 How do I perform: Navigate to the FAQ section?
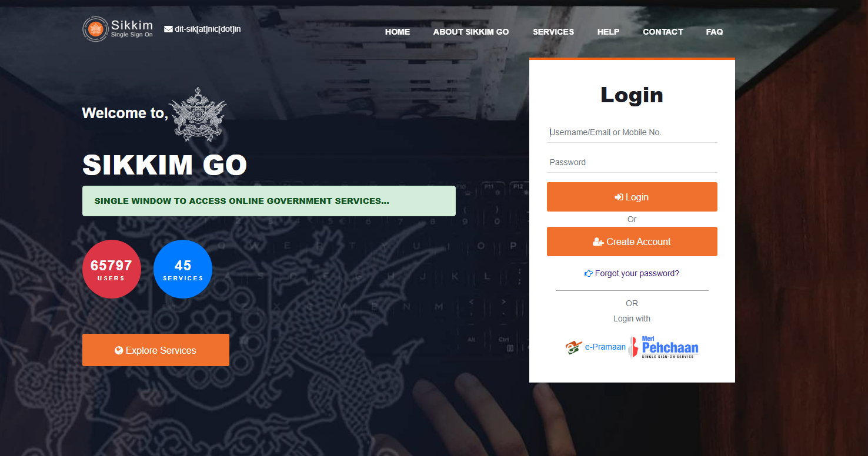pyautogui.click(x=715, y=32)
